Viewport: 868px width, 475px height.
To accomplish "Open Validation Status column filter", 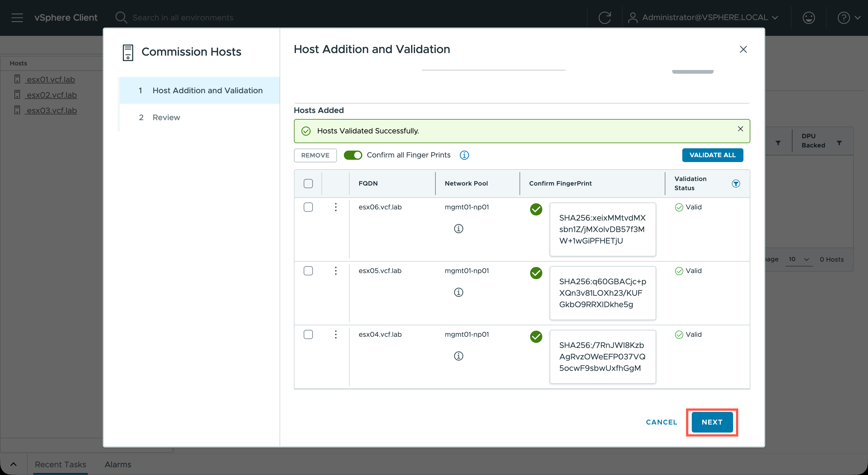I will click(x=736, y=184).
